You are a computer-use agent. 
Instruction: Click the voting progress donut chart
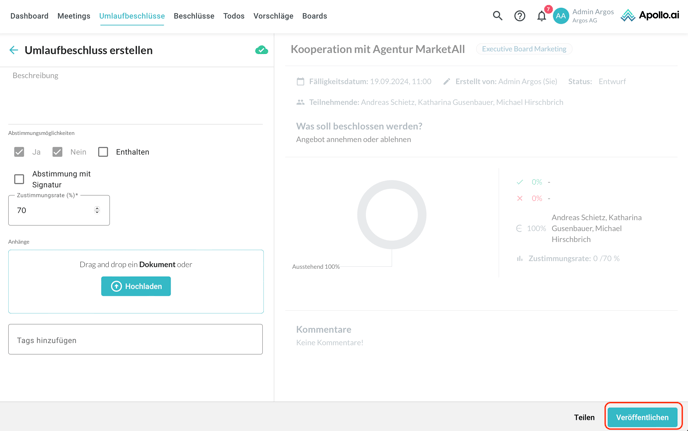coord(392,214)
